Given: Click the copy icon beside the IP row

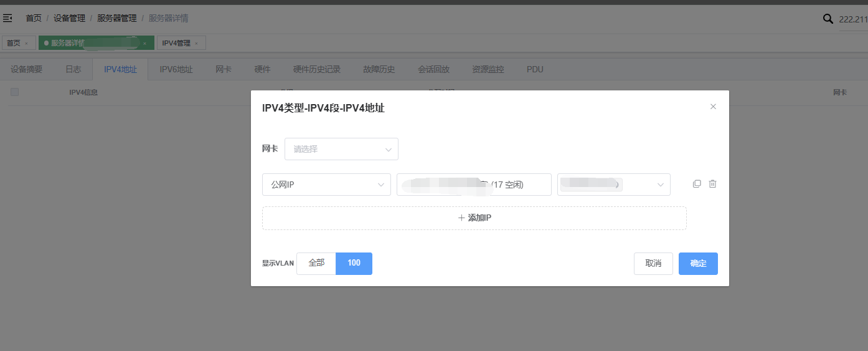Looking at the screenshot, I should pyautogui.click(x=697, y=184).
